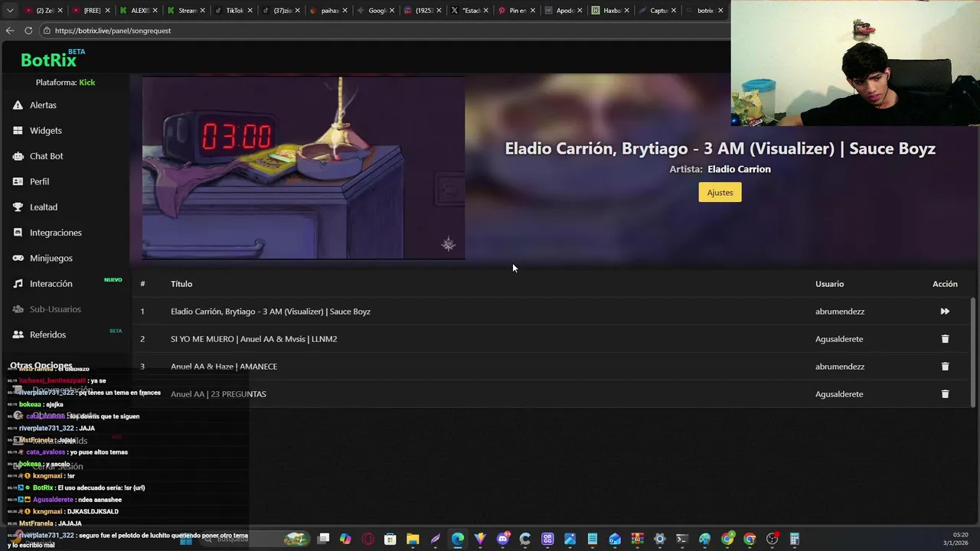This screenshot has width=980, height=551.
Task: Close the botrix search tab
Action: tap(720, 11)
